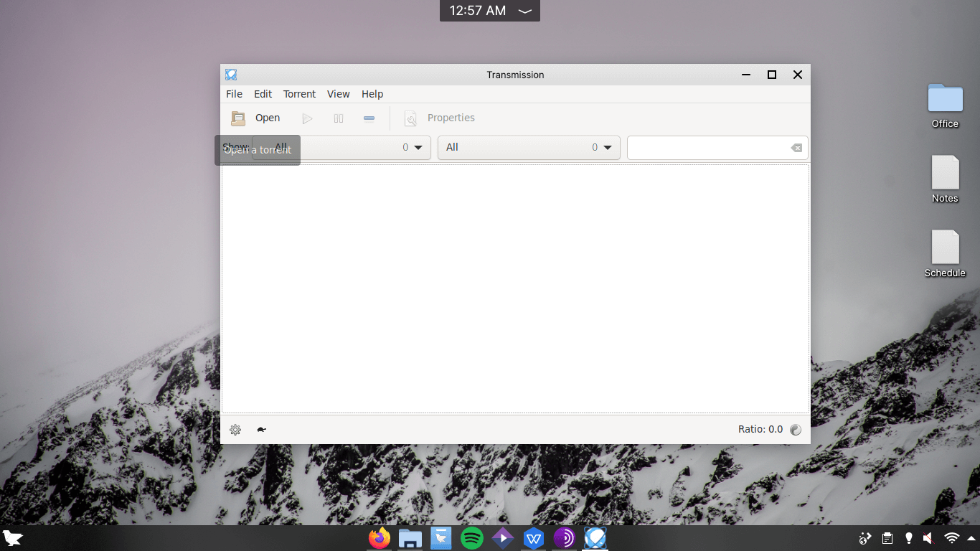Viewport: 980px width, 551px height.
Task: Maximize the Transmission window
Action: pos(772,75)
